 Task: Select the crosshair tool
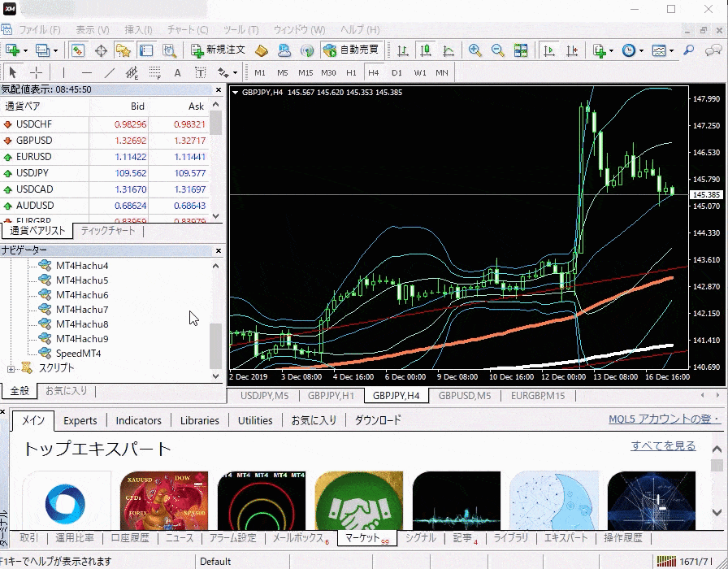point(36,72)
